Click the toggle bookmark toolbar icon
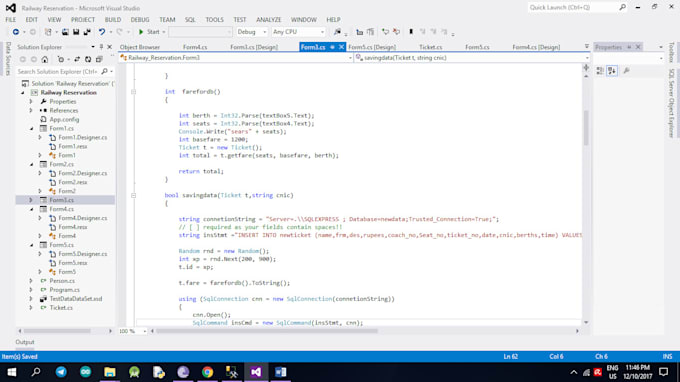 click(411, 32)
